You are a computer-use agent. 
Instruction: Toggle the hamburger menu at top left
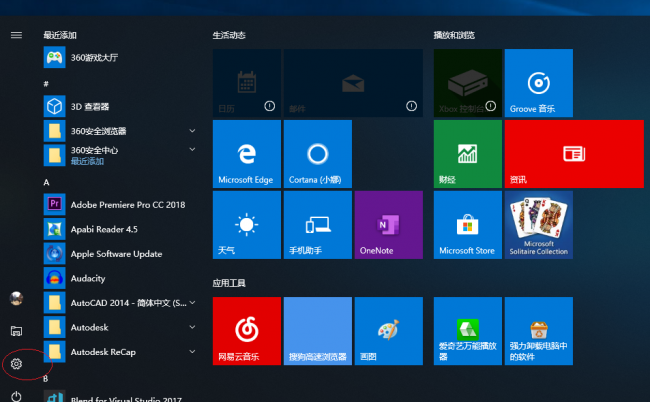(x=16, y=35)
